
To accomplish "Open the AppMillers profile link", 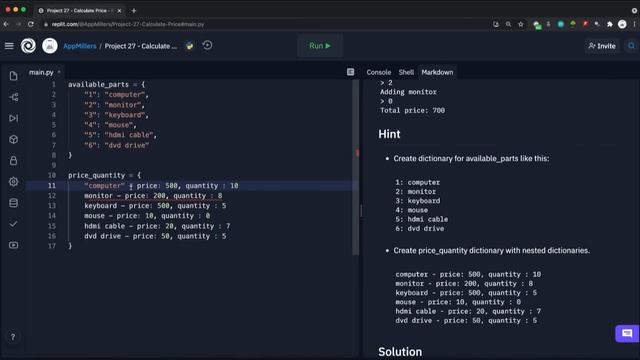I will [80, 46].
